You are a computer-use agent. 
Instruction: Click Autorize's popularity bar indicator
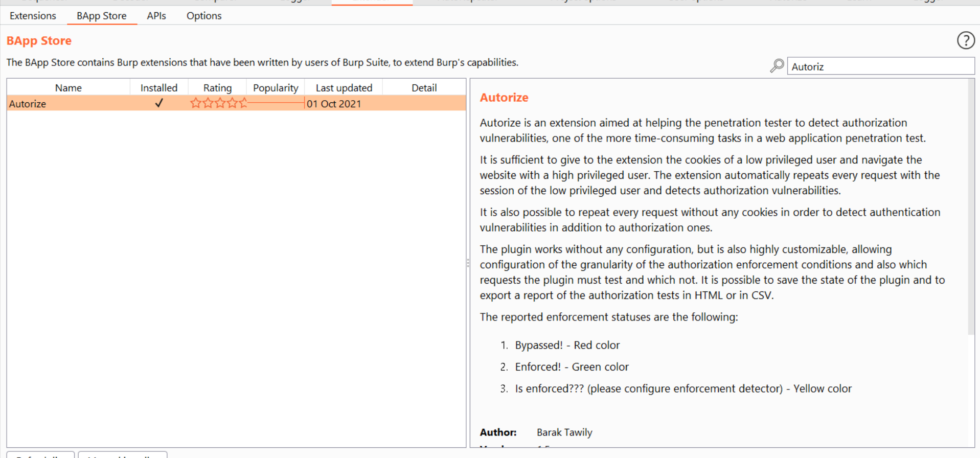point(276,103)
